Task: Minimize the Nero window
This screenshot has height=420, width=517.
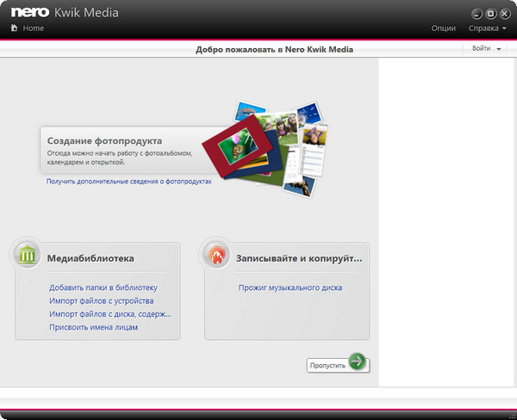Action: coord(477,14)
